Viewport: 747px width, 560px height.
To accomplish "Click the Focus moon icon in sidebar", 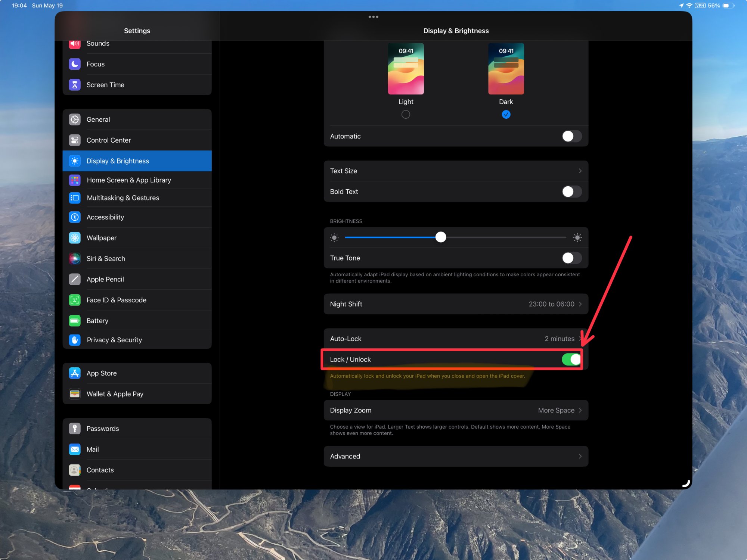I will click(x=75, y=64).
